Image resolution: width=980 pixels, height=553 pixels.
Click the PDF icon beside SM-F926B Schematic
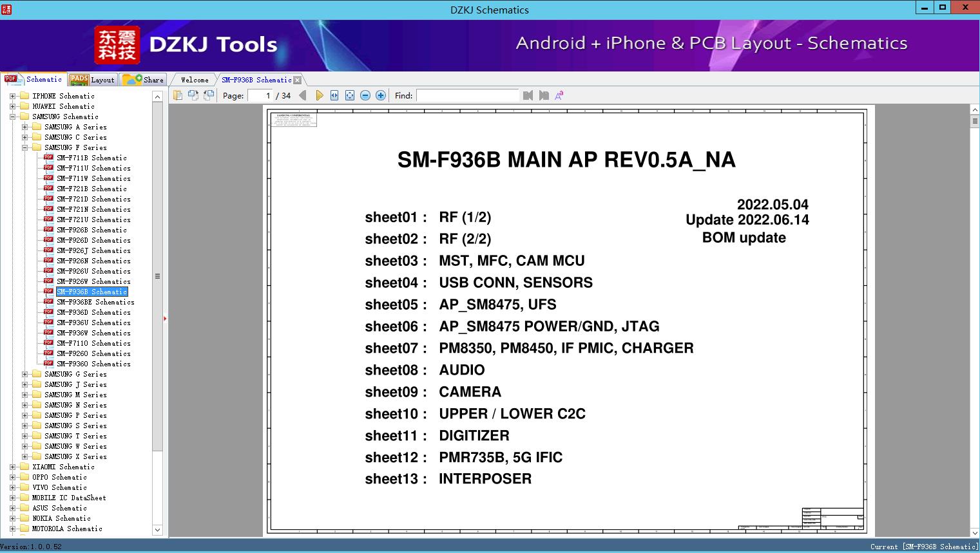48,230
